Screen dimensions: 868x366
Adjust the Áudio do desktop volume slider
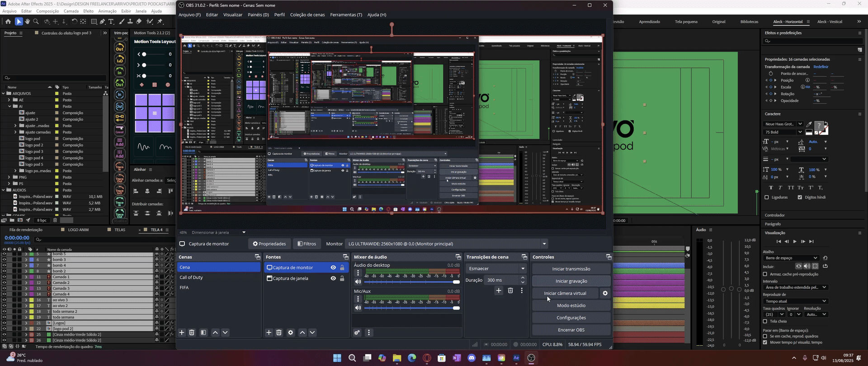tap(412, 282)
